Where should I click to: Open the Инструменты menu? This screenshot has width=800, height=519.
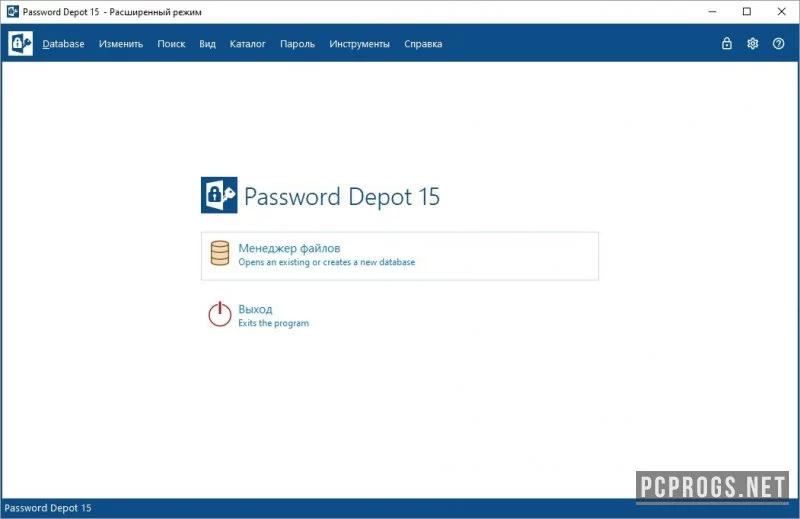click(359, 44)
